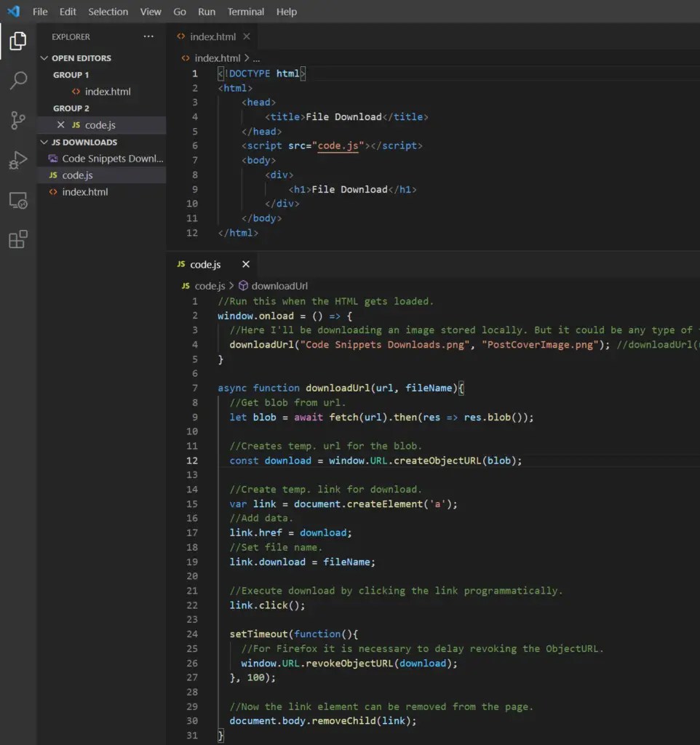Click the EXPLORER panel title
Viewport: 700px width, 745px height.
point(71,36)
